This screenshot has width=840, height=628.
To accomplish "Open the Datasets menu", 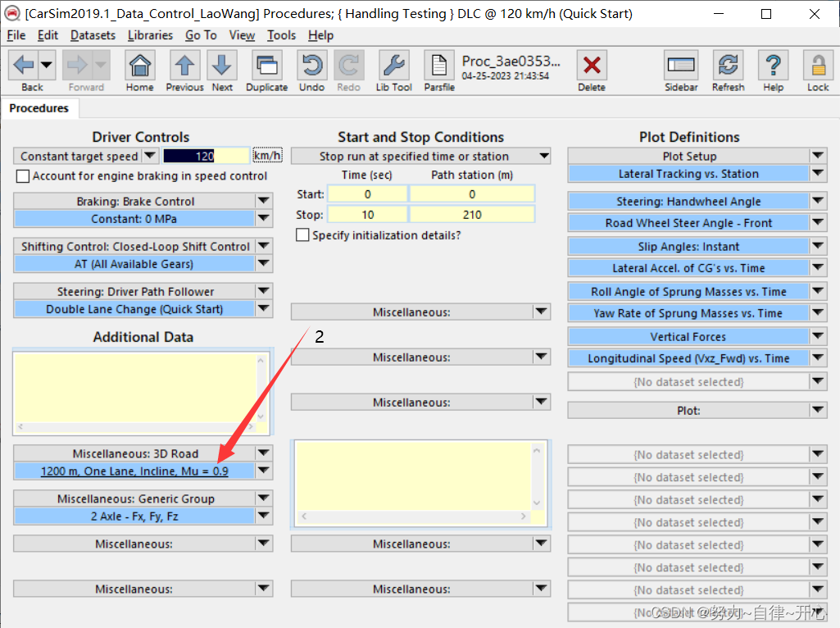I will (x=93, y=35).
